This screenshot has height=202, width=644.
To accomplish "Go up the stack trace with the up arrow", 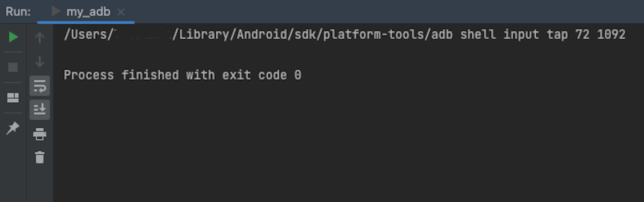I will (40, 38).
